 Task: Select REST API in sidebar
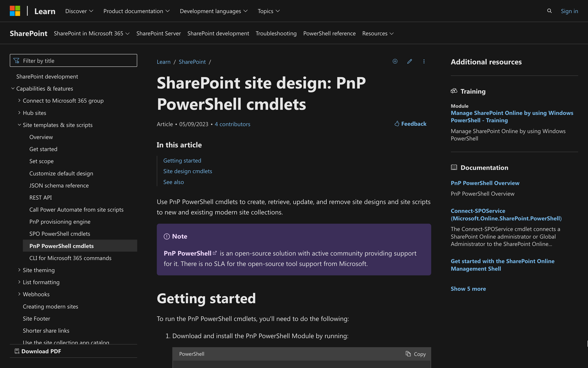[x=41, y=198]
